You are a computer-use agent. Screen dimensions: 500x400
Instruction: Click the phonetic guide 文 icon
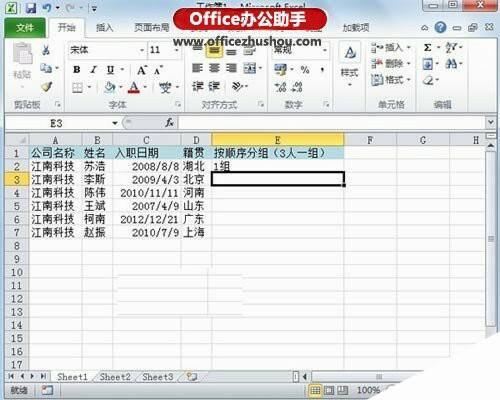(x=165, y=88)
